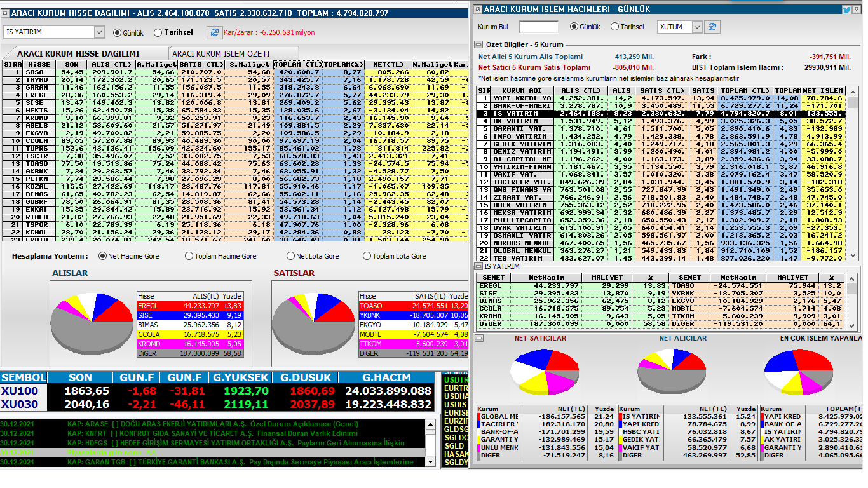Select OSMANLI YATIR broker row

tap(662, 236)
